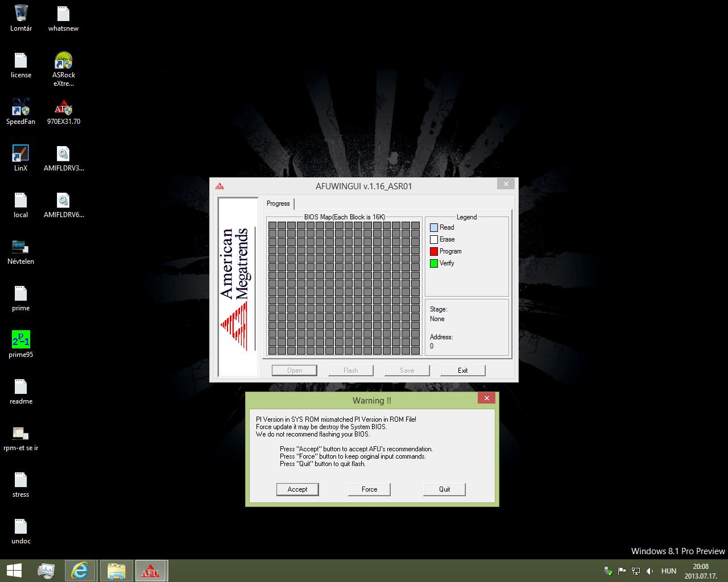Click the disabled Save button
Viewport: 728px width, 582px height.
tap(407, 371)
